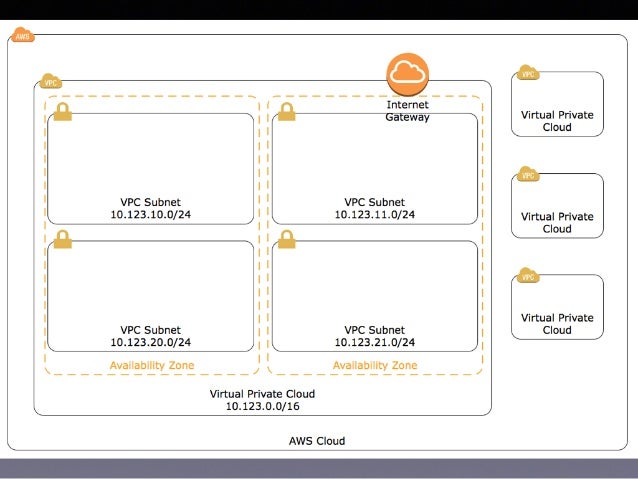This screenshot has height=479, width=638.
Task: Select the 10.123.0.0/16 CIDR text
Action: tap(262, 406)
